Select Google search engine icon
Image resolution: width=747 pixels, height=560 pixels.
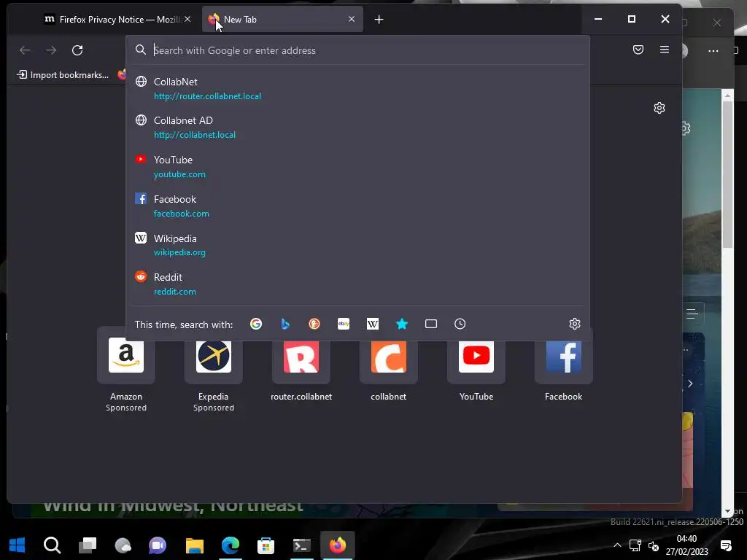(256, 324)
